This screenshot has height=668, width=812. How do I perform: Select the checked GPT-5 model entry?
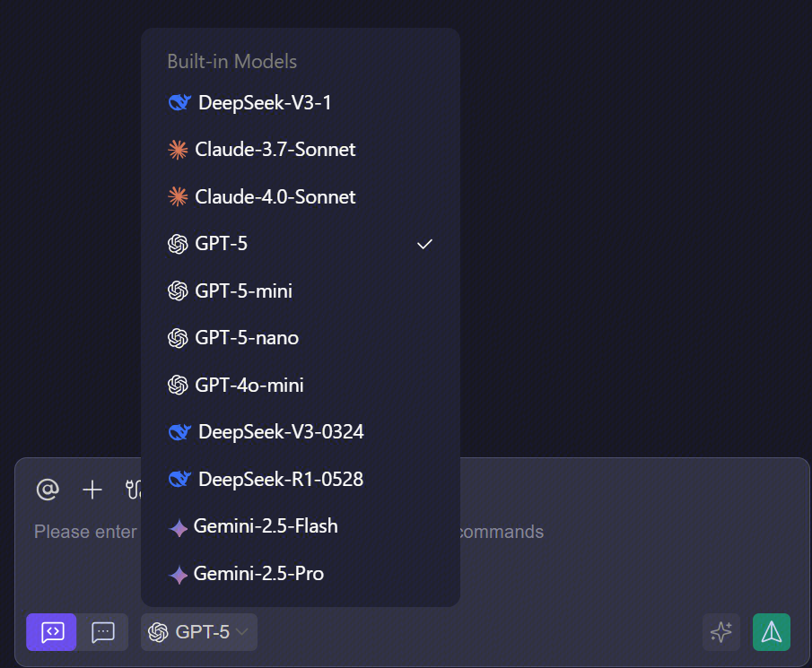point(221,244)
